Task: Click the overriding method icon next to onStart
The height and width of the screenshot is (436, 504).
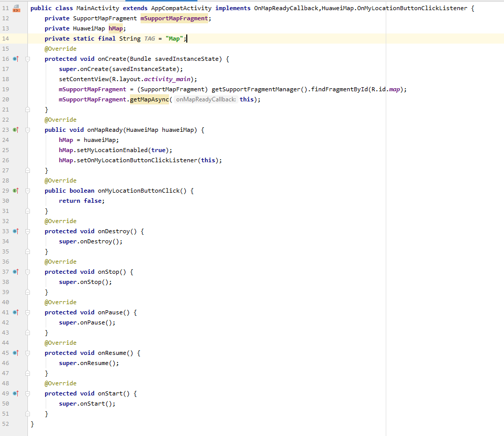Action: 16,393
